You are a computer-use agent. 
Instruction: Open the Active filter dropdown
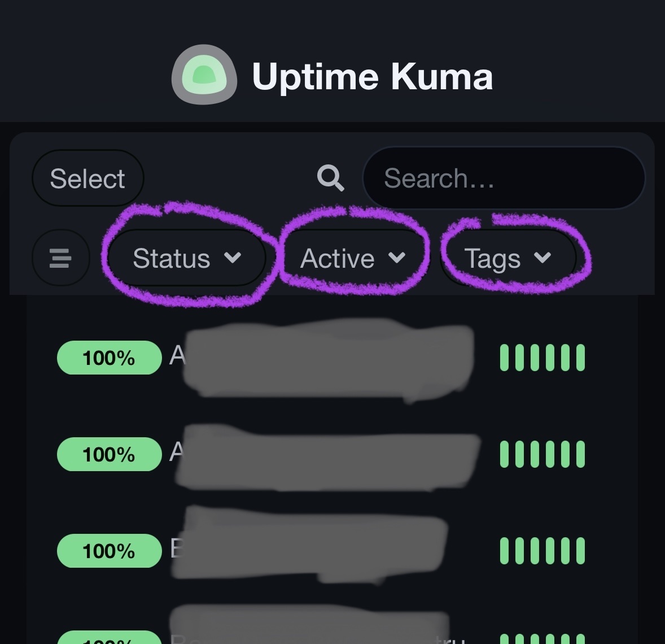[x=353, y=258]
